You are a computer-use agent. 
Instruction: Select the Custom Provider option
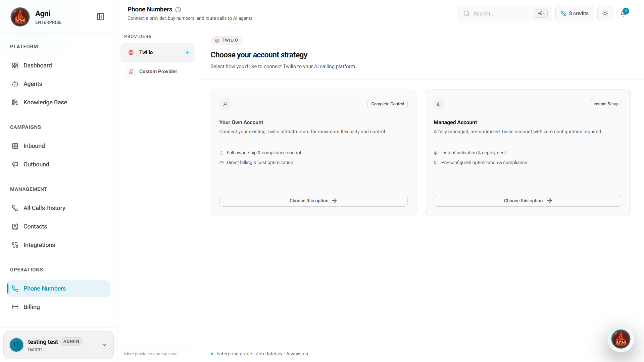pos(157,71)
